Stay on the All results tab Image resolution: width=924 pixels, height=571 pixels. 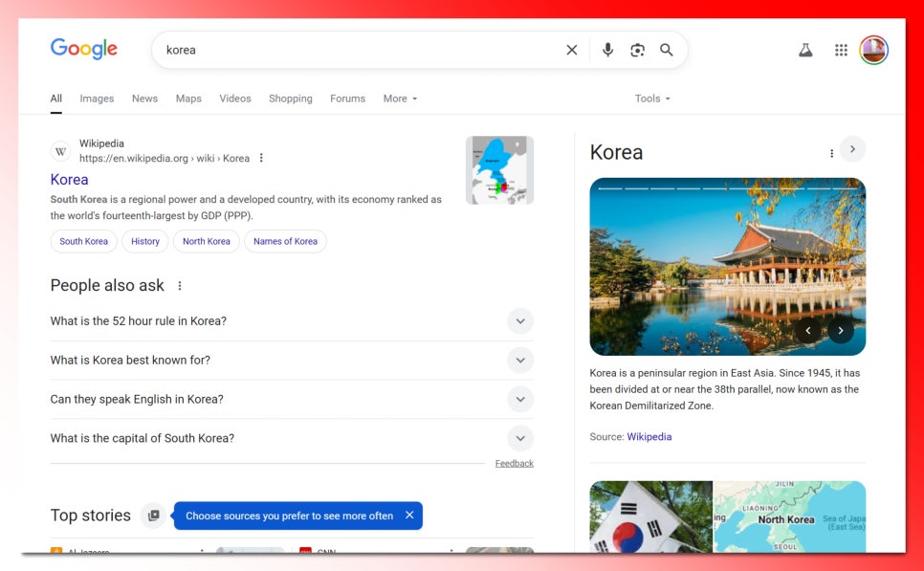(56, 99)
